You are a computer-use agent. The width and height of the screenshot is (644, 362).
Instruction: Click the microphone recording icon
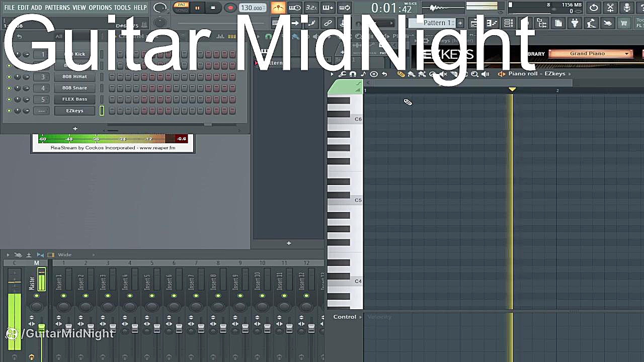pos(627,8)
